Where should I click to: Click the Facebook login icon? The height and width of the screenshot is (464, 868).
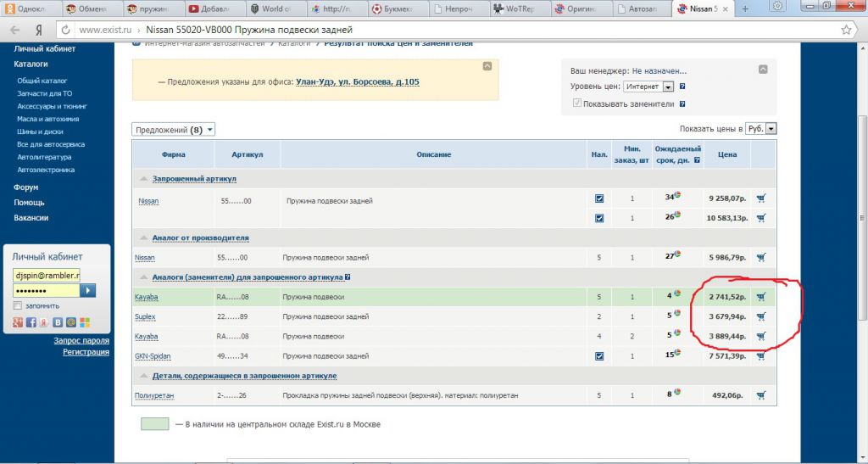(x=31, y=322)
